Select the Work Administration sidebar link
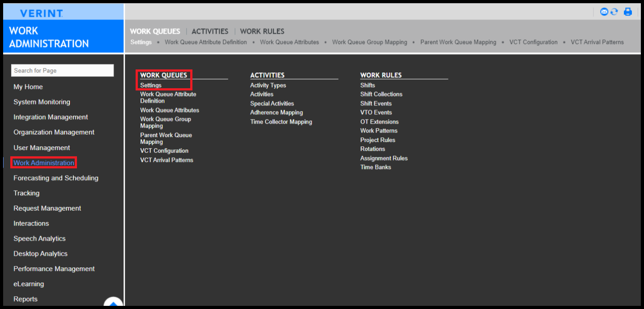 [x=44, y=163]
